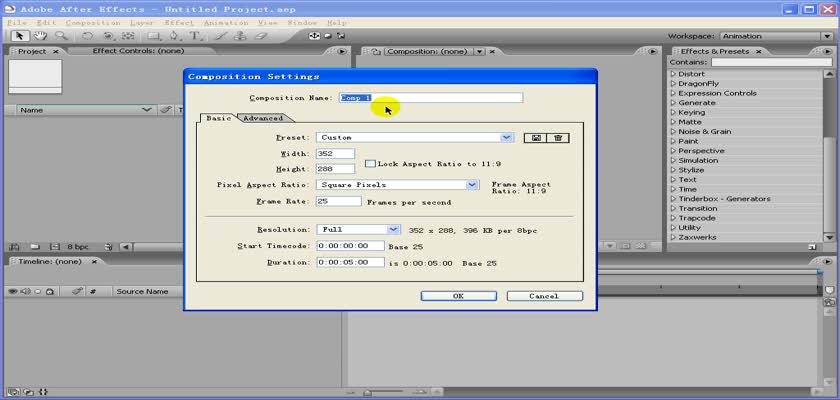The image size is (840, 400).
Task: Click the delete preset trash icon
Action: point(558,138)
